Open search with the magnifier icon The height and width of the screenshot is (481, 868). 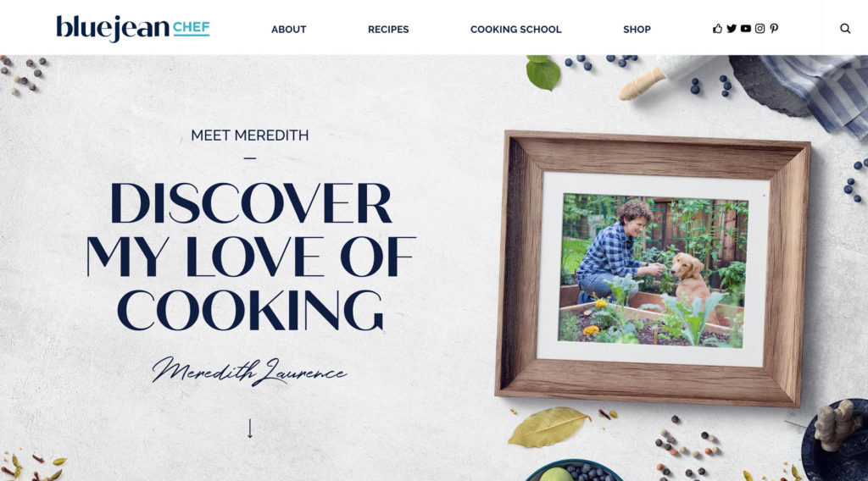[845, 29]
